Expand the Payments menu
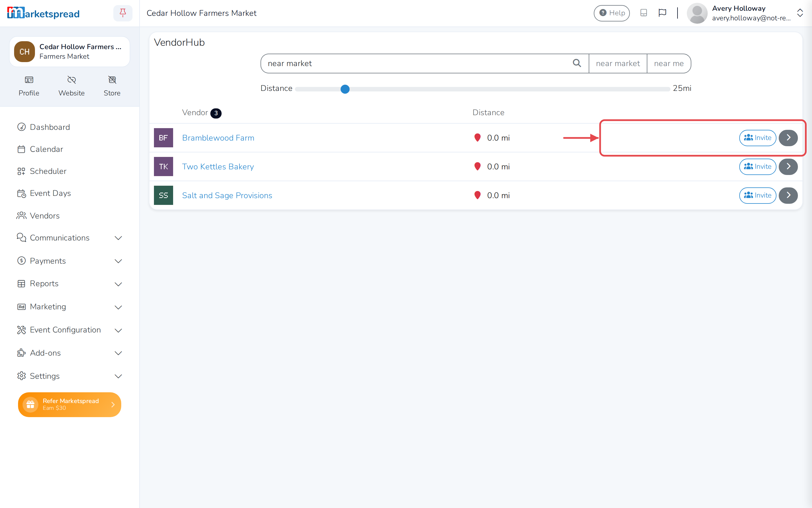 (x=69, y=261)
